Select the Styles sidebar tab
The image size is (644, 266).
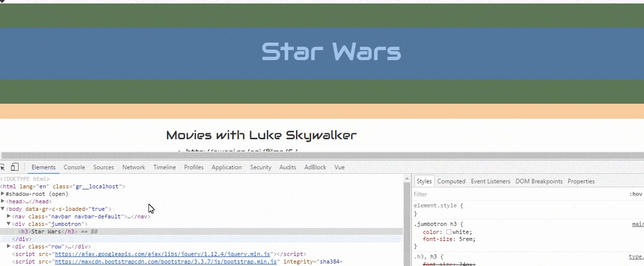[424, 181]
